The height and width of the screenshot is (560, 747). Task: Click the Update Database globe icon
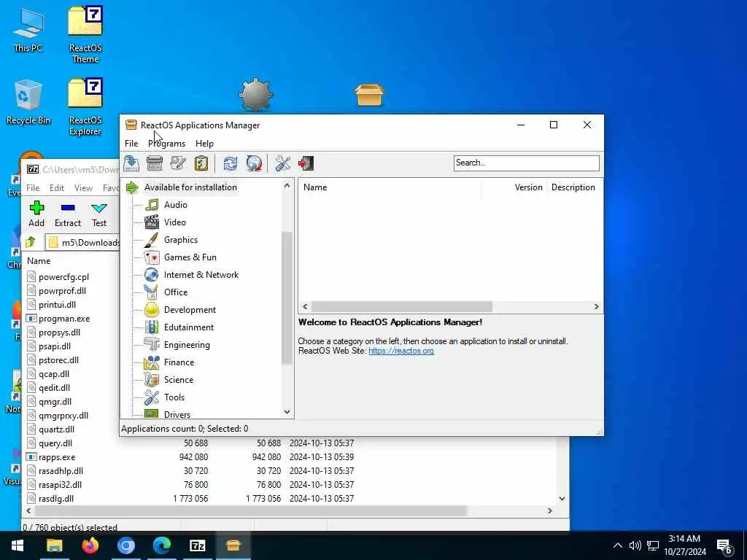254,163
